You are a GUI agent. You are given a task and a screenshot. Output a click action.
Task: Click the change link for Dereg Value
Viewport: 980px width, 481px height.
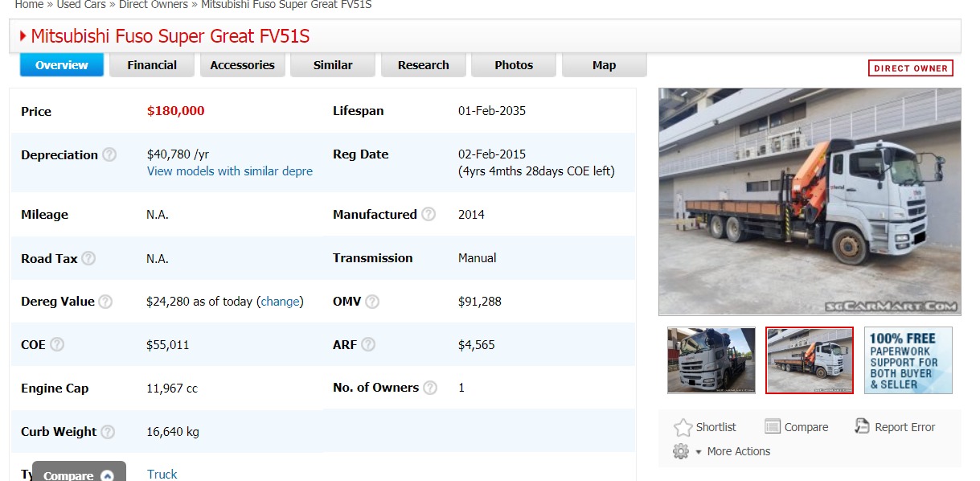(280, 302)
